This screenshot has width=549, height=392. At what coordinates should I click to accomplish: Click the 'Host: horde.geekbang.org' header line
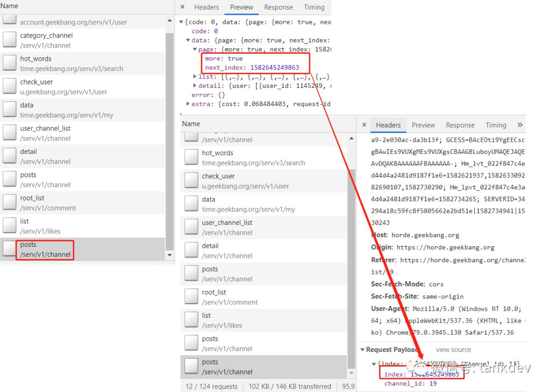415,235
